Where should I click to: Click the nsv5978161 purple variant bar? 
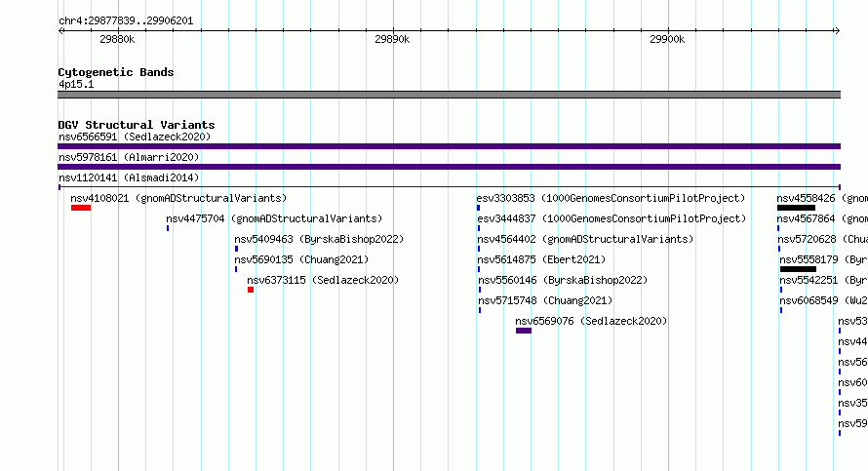(x=449, y=167)
